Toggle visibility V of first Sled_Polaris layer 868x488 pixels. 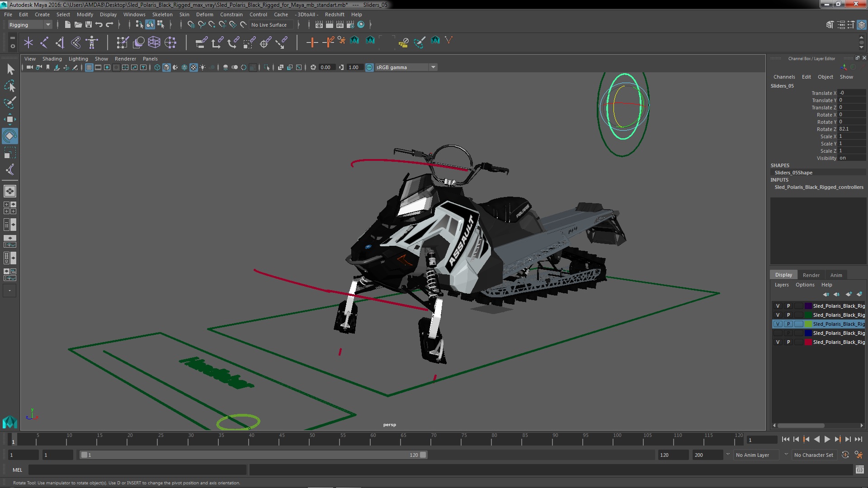778,306
